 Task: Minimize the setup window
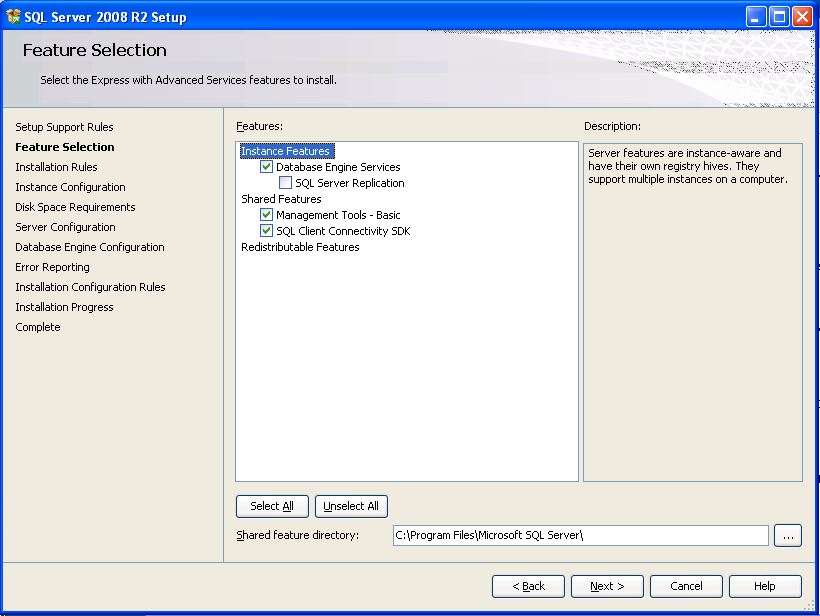pyautogui.click(x=756, y=16)
